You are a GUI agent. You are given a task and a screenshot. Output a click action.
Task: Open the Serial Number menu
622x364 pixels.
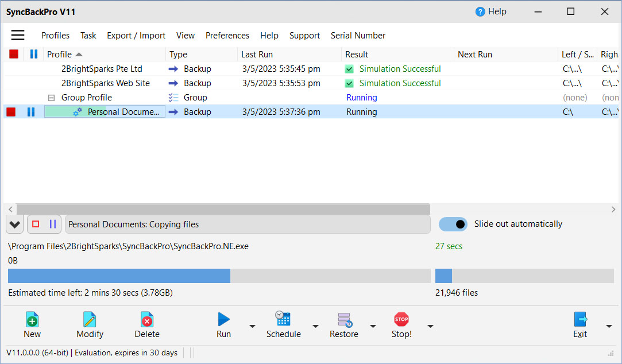click(x=358, y=36)
